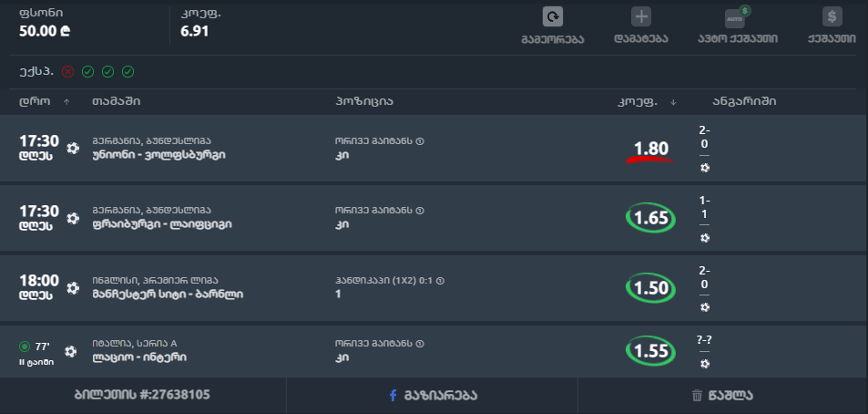Image resolution: width=868 pixels, height=414 pixels.
Task: Click the auto cashout icon
Action: (737, 17)
